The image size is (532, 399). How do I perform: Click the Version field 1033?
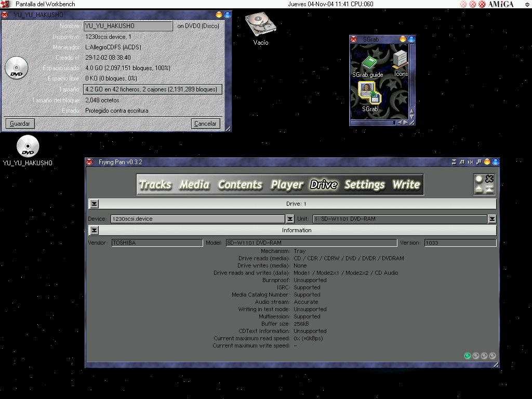pos(460,243)
